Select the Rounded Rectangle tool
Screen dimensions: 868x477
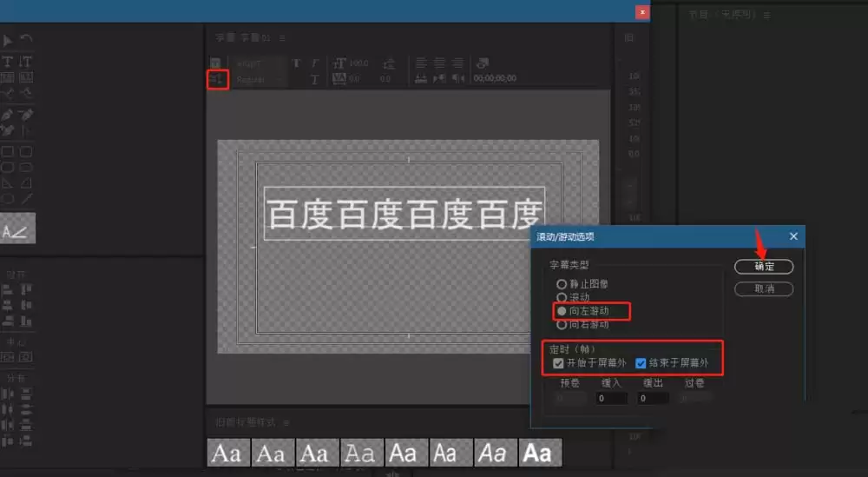tap(25, 168)
